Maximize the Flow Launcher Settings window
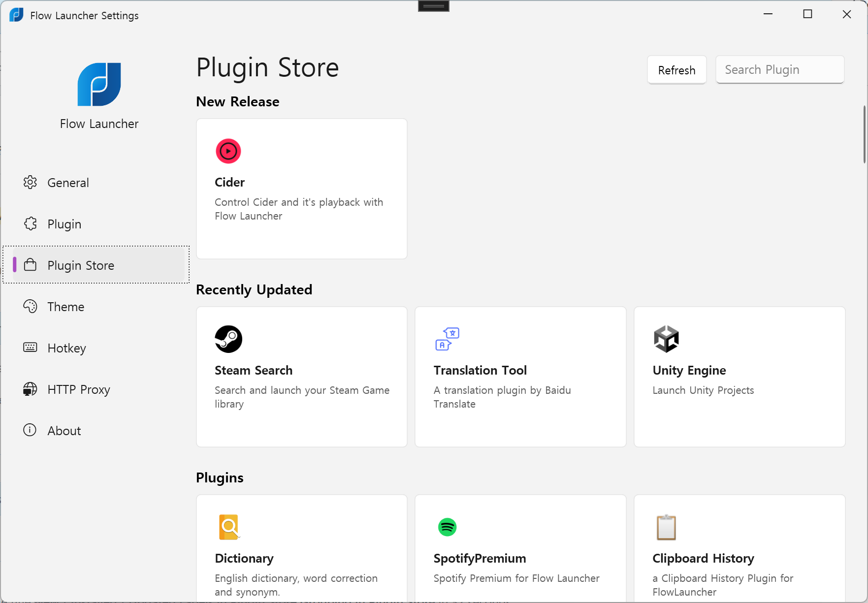The width and height of the screenshot is (868, 603). (x=807, y=14)
